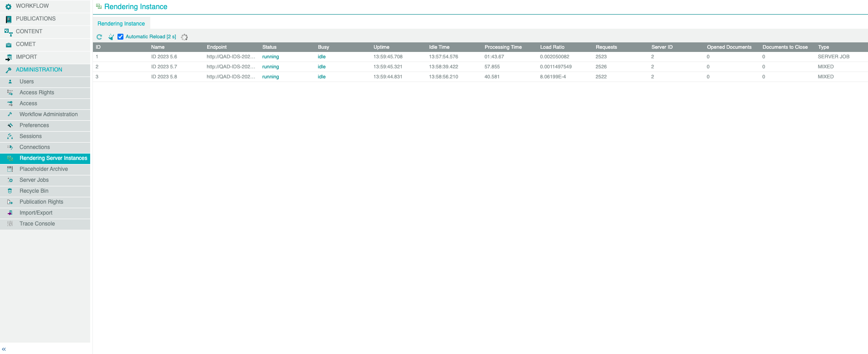Viewport: 868px width, 354px height.
Task: Sort the table by Load Ratio column
Action: tap(552, 47)
